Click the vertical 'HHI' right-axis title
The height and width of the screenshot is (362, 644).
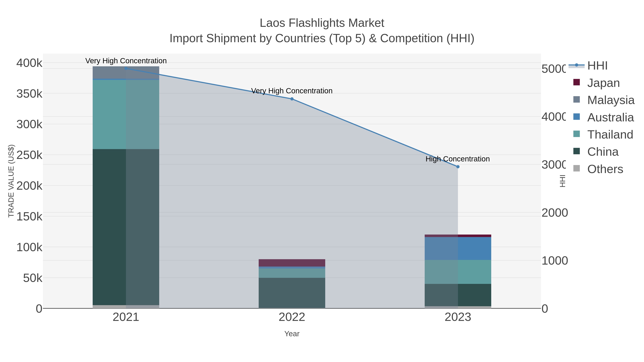click(x=562, y=181)
